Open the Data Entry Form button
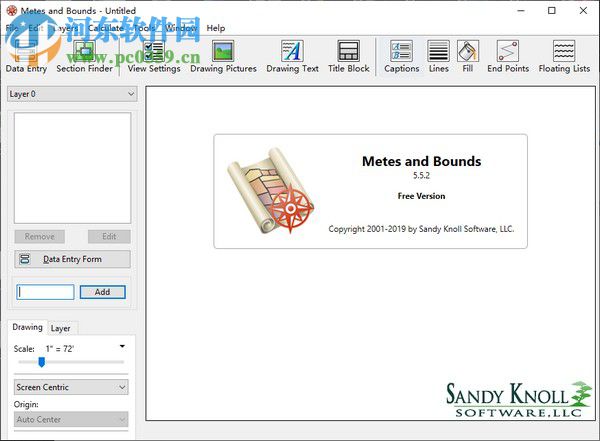 point(72,259)
